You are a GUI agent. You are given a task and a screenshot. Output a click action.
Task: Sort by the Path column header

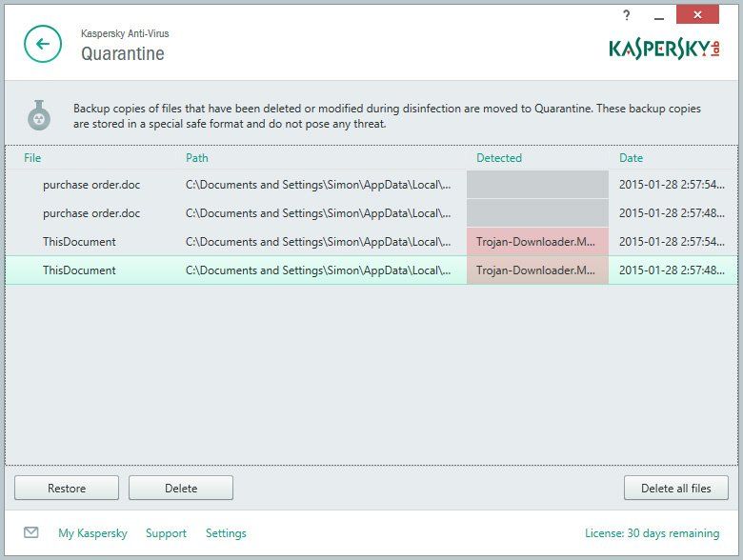tap(196, 158)
